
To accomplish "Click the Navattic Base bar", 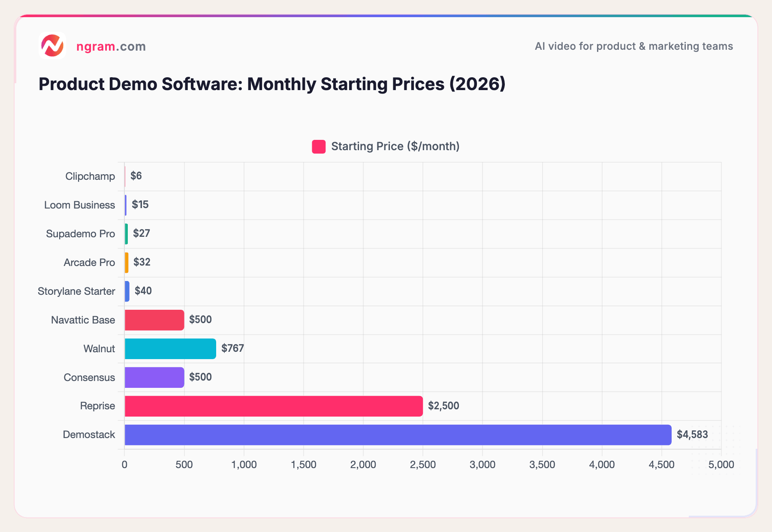I will pos(154,319).
